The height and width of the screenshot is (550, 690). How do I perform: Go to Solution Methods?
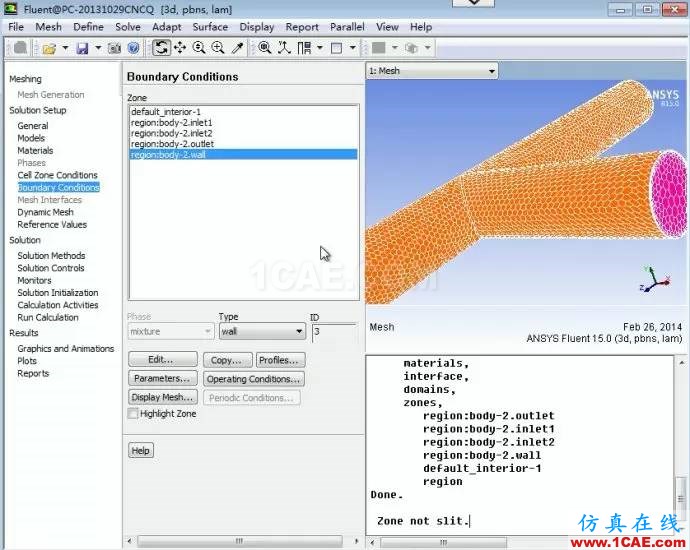(51, 256)
